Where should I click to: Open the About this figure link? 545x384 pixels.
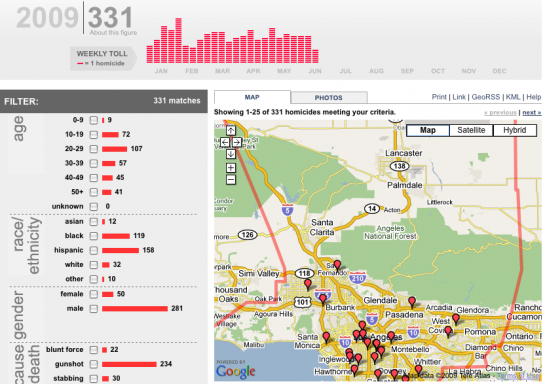[x=113, y=33]
